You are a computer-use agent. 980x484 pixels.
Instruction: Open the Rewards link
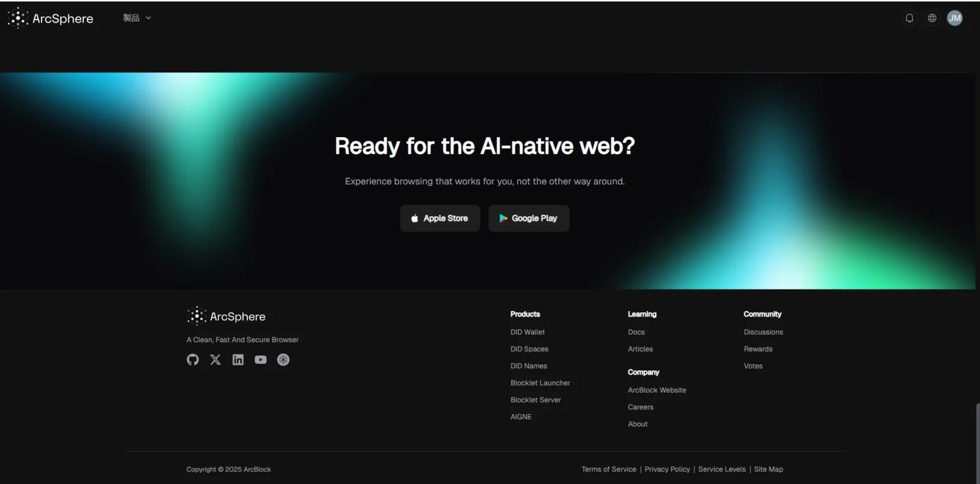758,349
